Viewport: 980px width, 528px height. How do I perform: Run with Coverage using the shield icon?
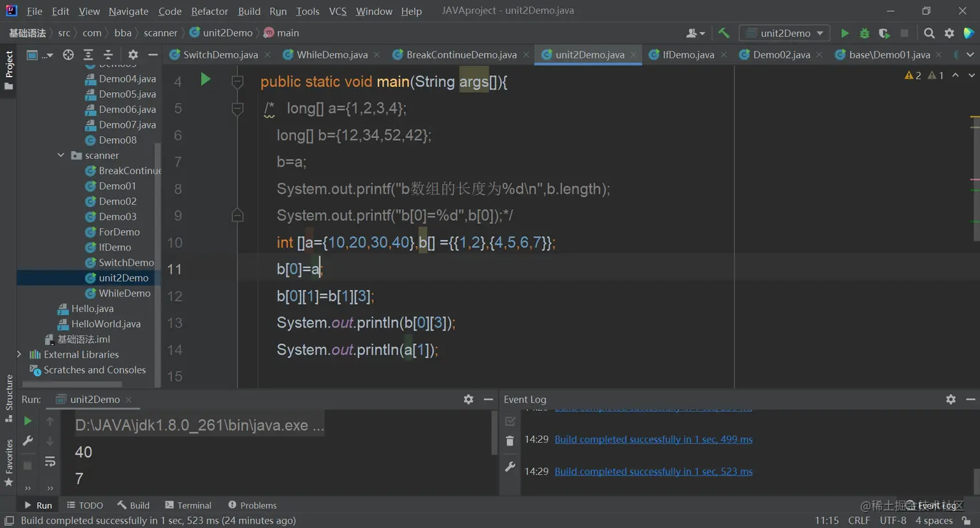point(884,33)
